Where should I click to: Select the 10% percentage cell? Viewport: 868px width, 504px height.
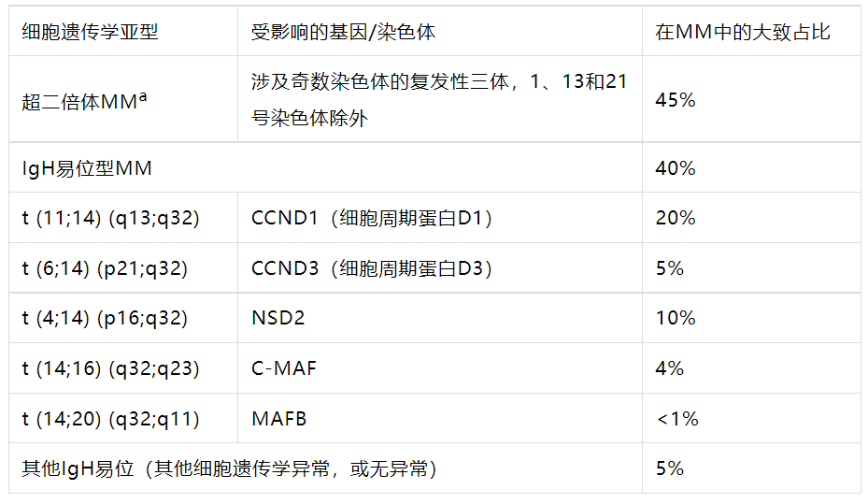pos(676,318)
